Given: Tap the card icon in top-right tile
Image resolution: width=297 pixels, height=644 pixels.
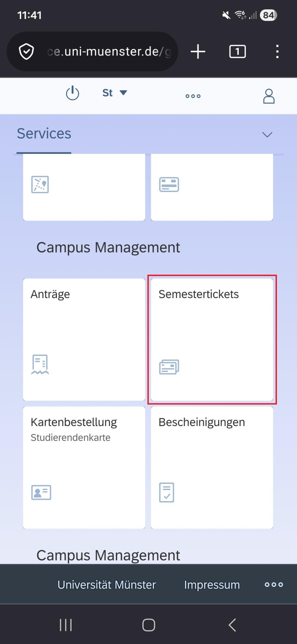Looking at the screenshot, I should click(x=169, y=185).
